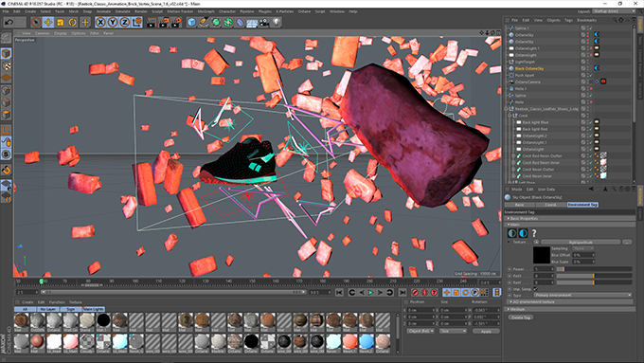Viewport: 644px width, 363px height.
Task: Collapse the Reebok_Classic_Leather_Shoes object tree
Action: pyautogui.click(x=507, y=109)
